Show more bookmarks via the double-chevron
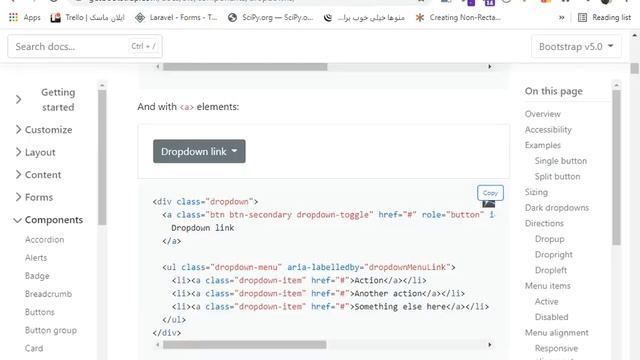Screen dimensions: 640x360 pyautogui.click(x=562, y=18)
